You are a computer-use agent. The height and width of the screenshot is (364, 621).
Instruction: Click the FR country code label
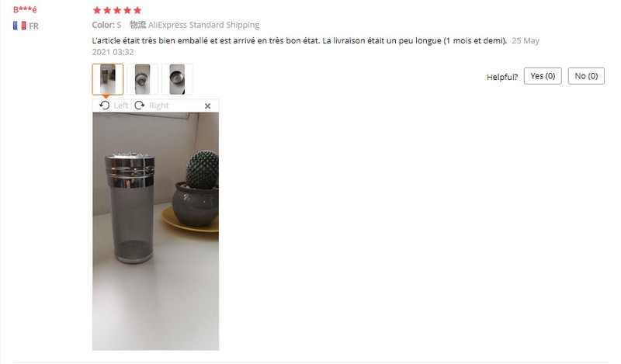click(x=33, y=26)
